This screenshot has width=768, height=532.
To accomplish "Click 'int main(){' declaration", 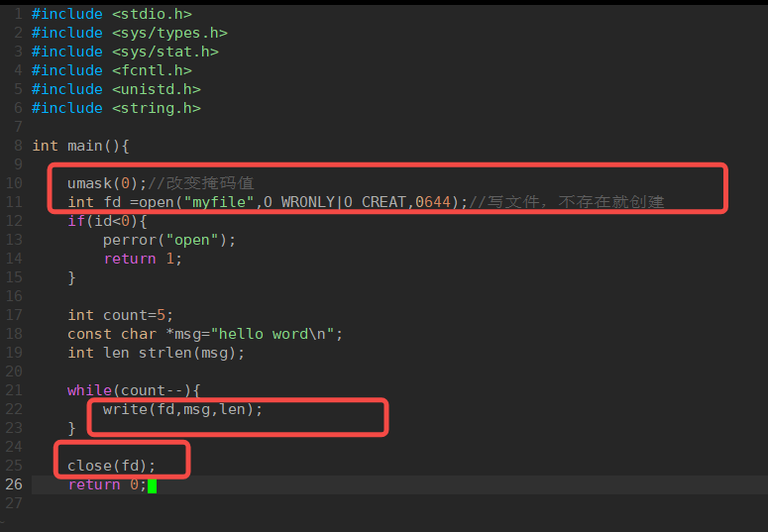I will (80, 146).
